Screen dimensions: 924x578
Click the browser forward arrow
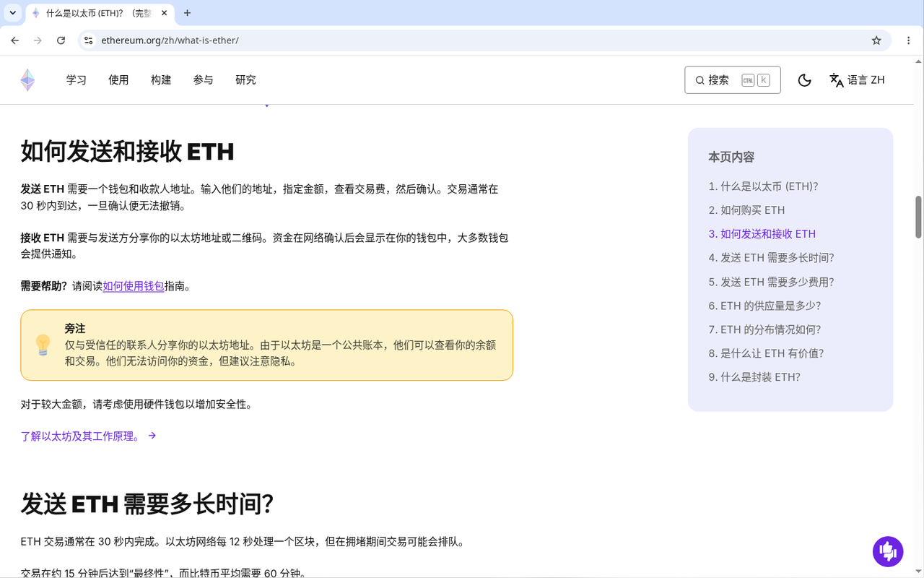(x=38, y=40)
